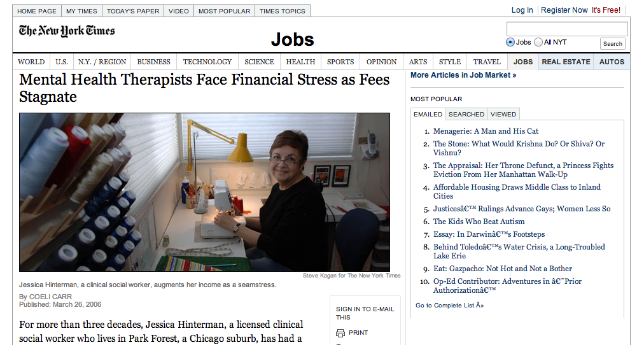Go to the REAL ESTATE section
Screen dimensions: 644x345
(x=566, y=62)
